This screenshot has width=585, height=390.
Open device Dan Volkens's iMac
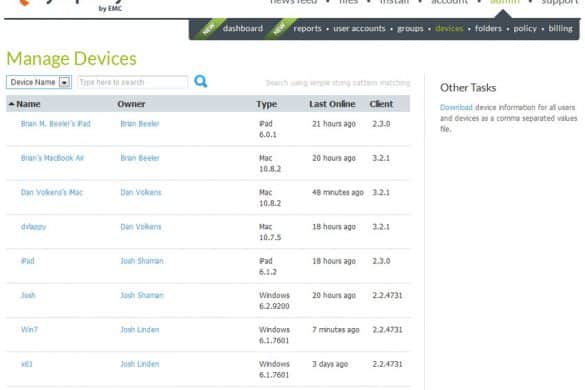tap(51, 193)
